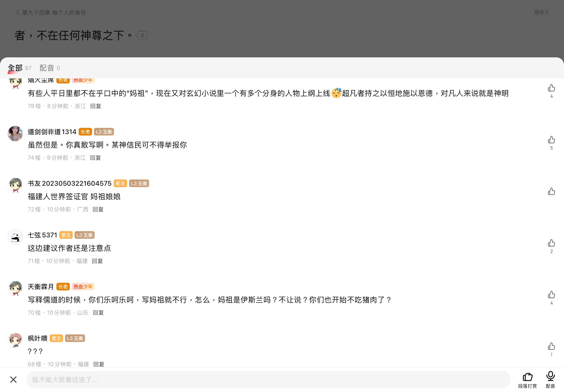
Task: Tap 舵主 badge beside 书友20230503221604575
Action: pyautogui.click(x=120, y=184)
